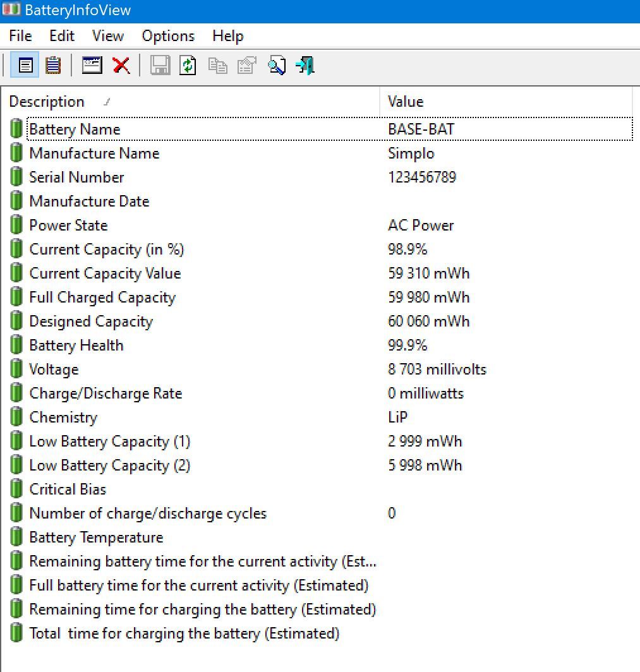Image resolution: width=640 pixels, height=672 pixels.
Task: Click the battery icon beside Battery Temperature
Action: click(16, 537)
